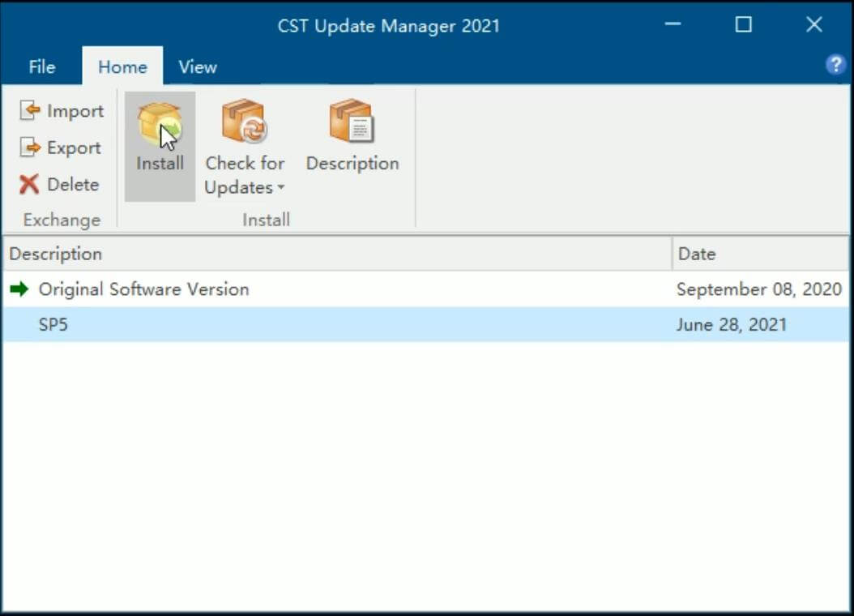Maximize the CST Update Manager window
This screenshot has width=854, height=616.
744,24
